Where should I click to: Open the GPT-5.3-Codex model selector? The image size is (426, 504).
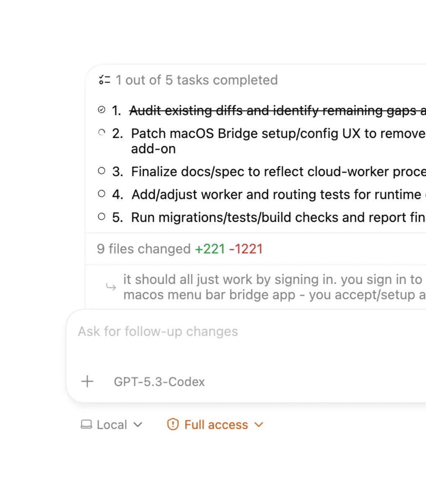coord(159,382)
